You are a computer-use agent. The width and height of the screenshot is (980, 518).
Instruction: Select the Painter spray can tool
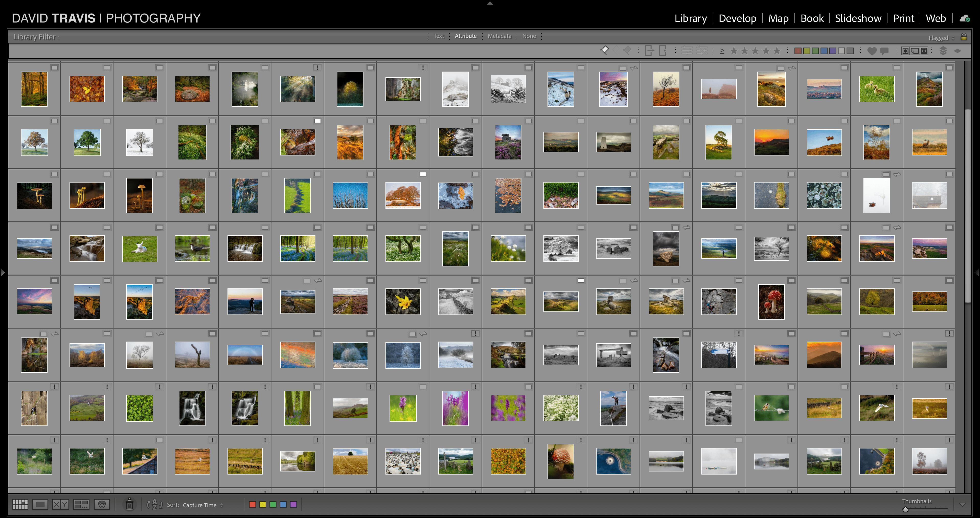click(x=129, y=504)
